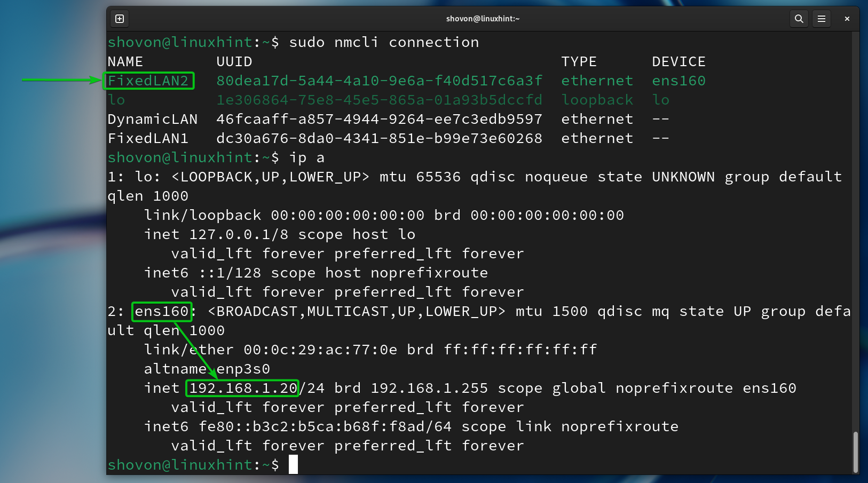
Task: Click the search icon in the header bar
Action: [x=799, y=19]
